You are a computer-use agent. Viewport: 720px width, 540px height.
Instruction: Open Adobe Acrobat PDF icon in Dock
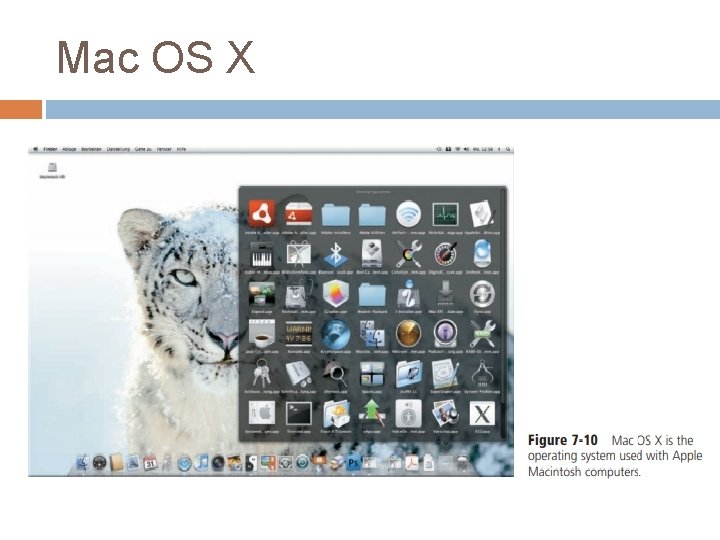(x=411, y=463)
